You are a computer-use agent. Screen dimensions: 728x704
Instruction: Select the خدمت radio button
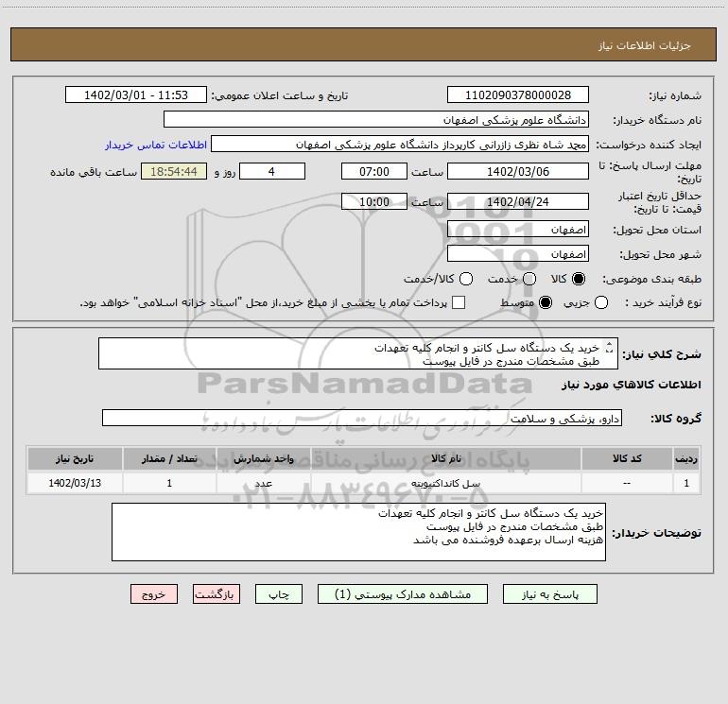click(x=529, y=279)
